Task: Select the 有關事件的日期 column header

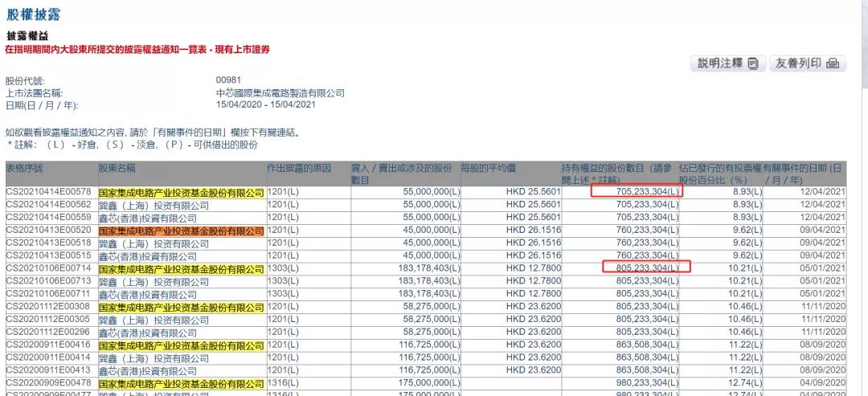Action: click(805, 174)
